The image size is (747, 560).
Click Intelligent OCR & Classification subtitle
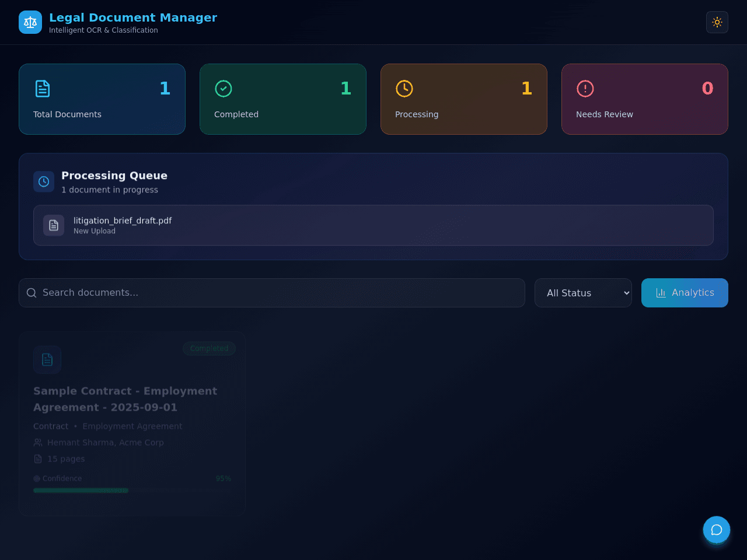pyautogui.click(x=103, y=30)
